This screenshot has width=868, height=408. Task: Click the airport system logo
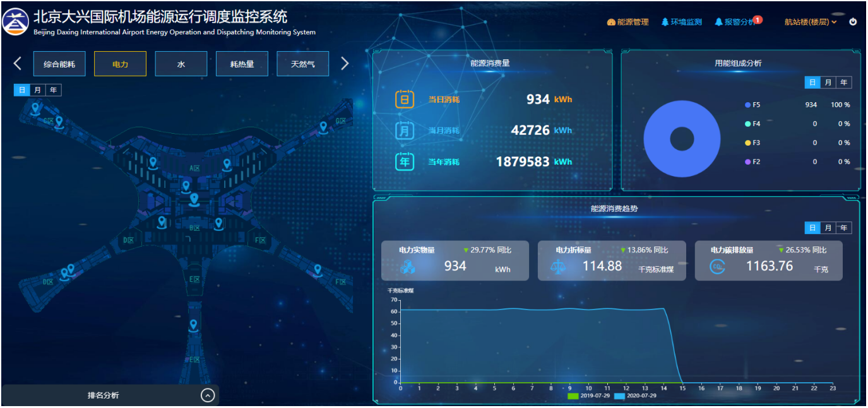(15, 21)
